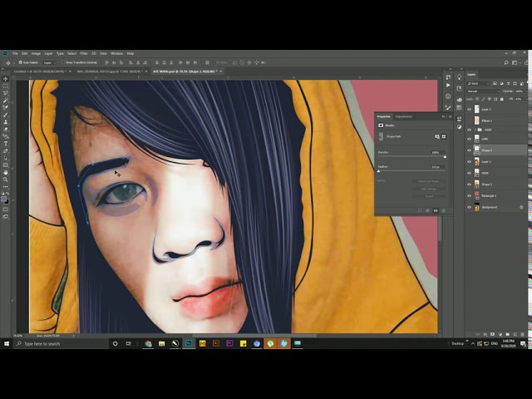Viewport: 532px width, 399px height.
Task: Toggle Show Transform Controls checkbox
Action: [x=63, y=62]
